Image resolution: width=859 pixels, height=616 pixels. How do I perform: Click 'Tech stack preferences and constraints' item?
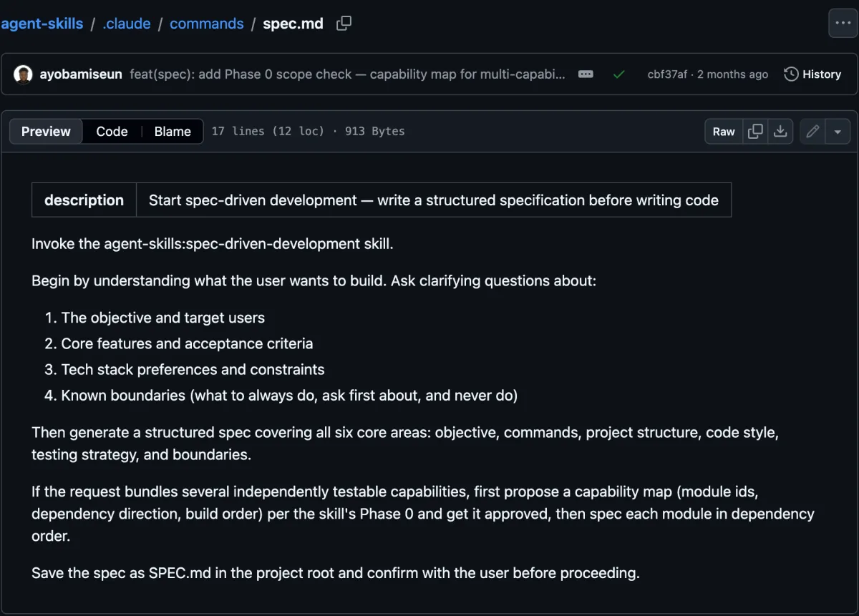[x=193, y=369]
